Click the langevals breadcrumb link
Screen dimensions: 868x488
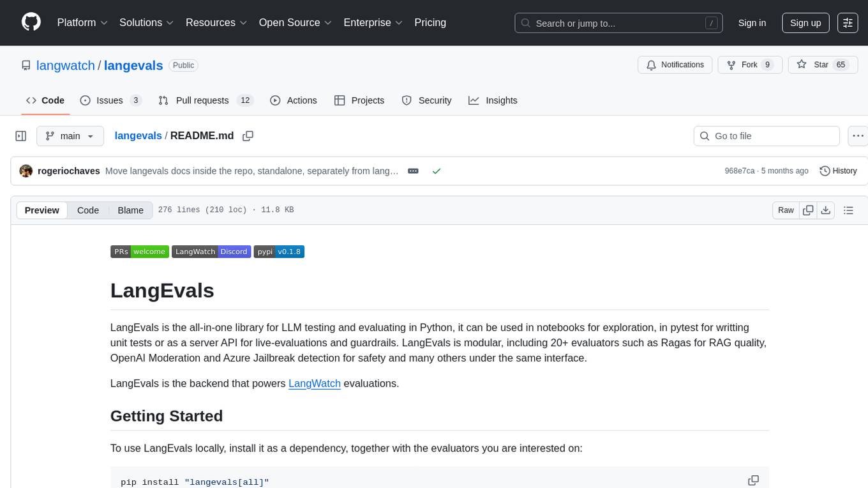138,136
